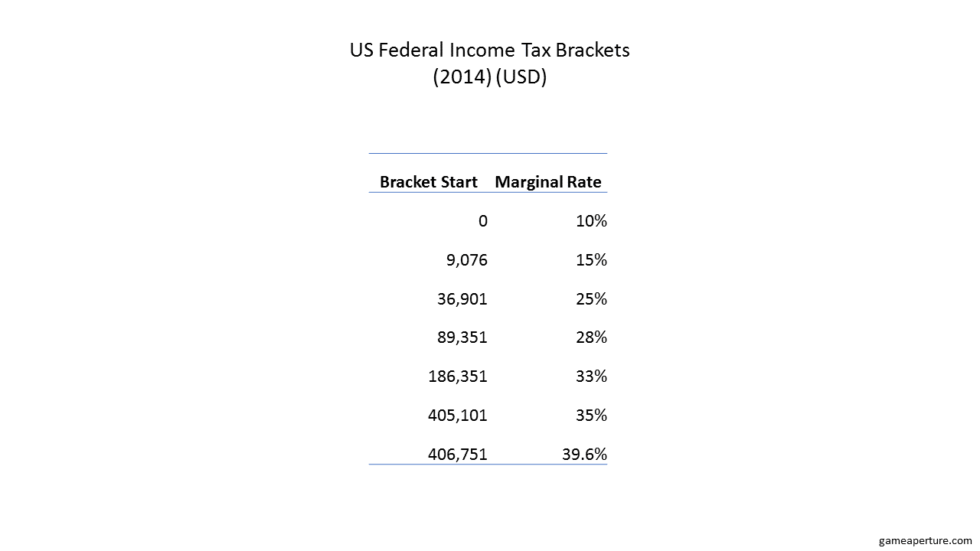Click the Bracket Start column header
This screenshot has height=551, width=980.
click(x=429, y=182)
